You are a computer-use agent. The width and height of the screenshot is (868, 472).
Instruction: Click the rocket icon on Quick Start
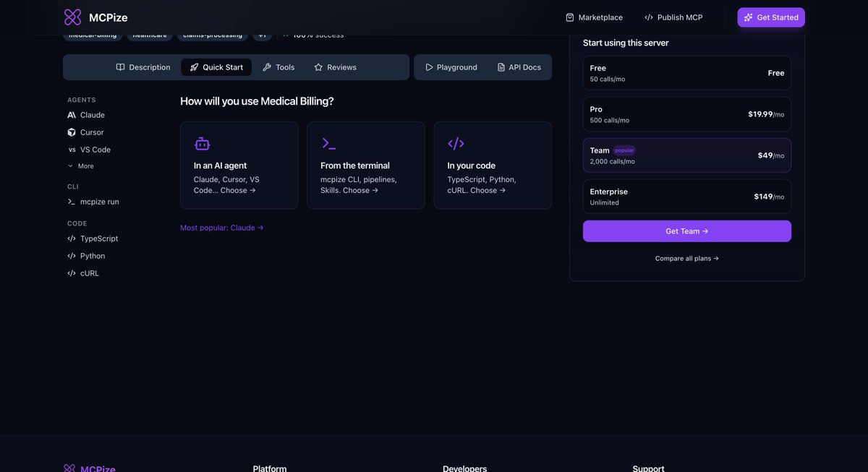194,67
